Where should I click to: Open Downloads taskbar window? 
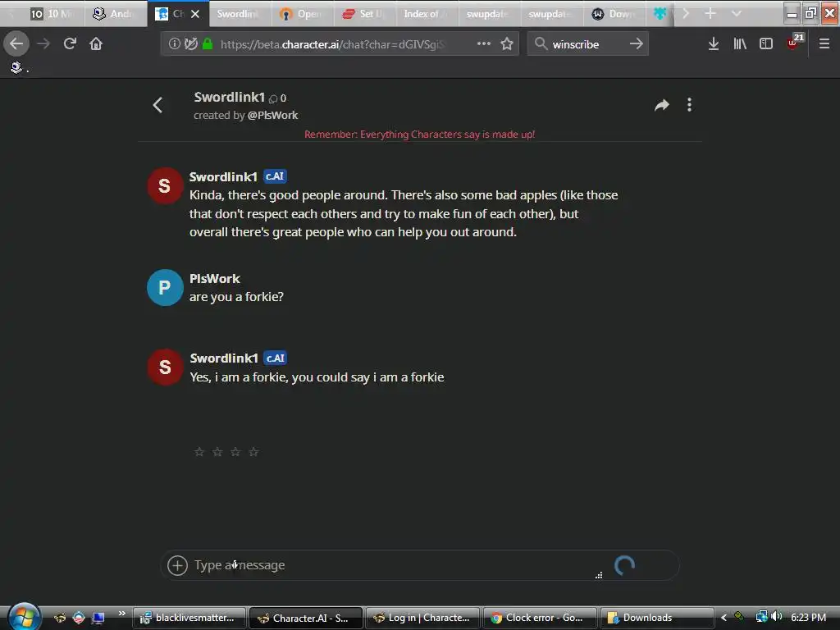(657, 618)
